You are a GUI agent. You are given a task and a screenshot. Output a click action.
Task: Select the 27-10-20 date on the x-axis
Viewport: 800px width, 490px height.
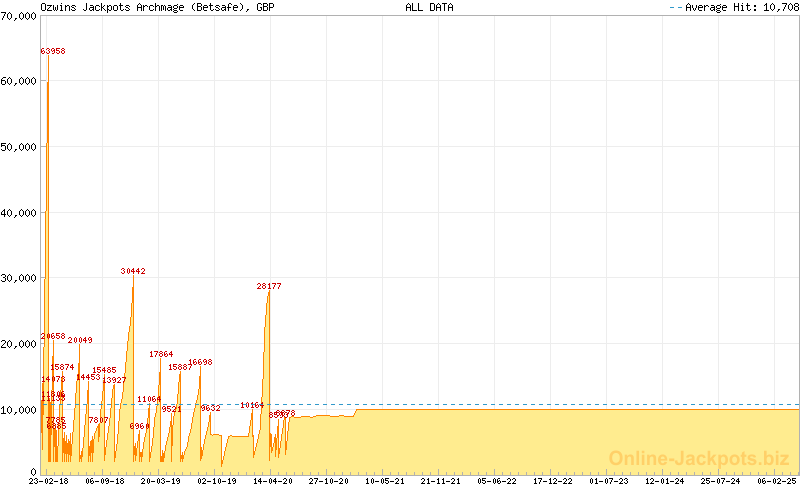(329, 481)
